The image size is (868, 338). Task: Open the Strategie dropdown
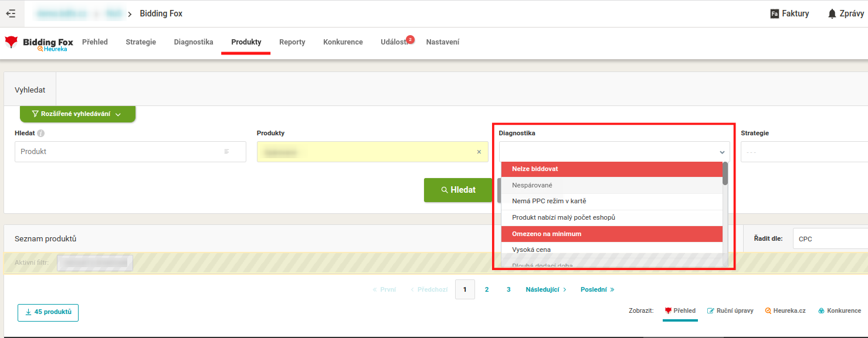[804, 152]
